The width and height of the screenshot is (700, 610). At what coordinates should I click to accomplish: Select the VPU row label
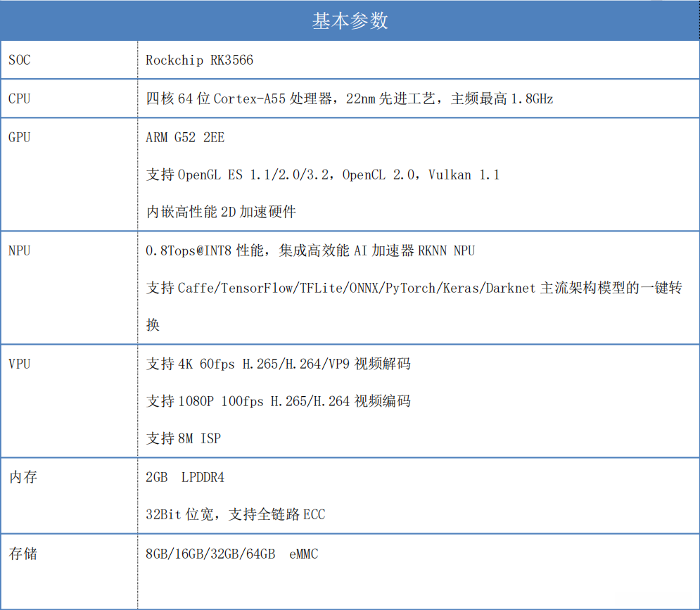click(x=19, y=364)
